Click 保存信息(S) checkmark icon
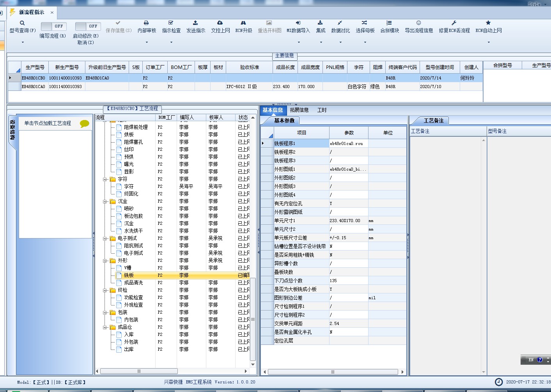The image size is (551, 392). 118,23
